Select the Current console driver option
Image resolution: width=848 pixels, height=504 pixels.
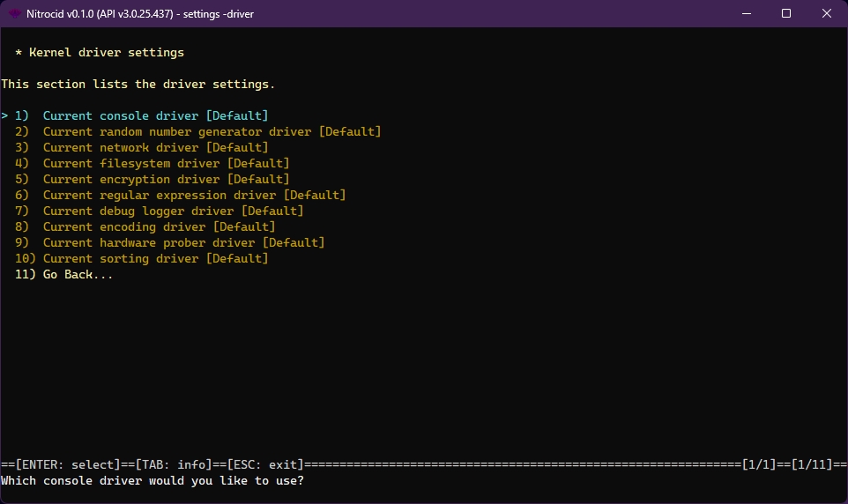155,116
